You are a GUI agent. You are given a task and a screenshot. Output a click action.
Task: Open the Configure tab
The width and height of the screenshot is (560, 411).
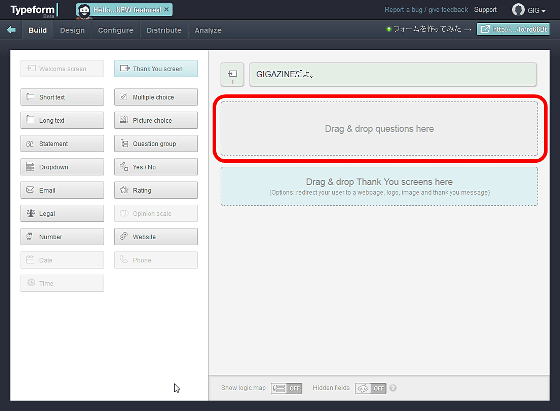point(115,30)
